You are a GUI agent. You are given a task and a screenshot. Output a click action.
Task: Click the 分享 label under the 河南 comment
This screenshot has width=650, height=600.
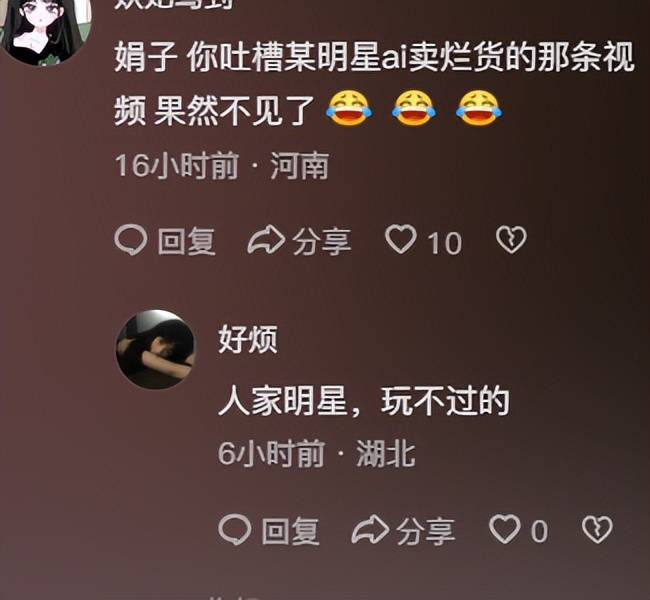(x=322, y=241)
